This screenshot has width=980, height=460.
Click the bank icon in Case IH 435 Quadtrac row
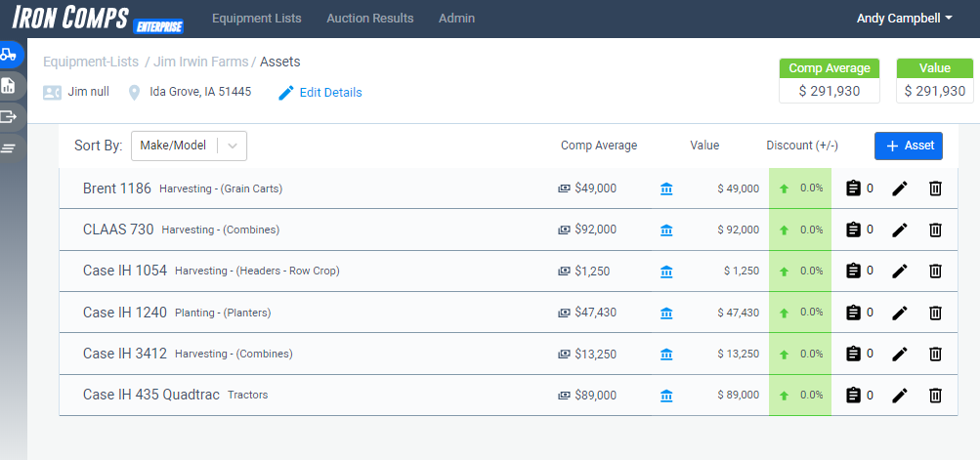(x=666, y=396)
